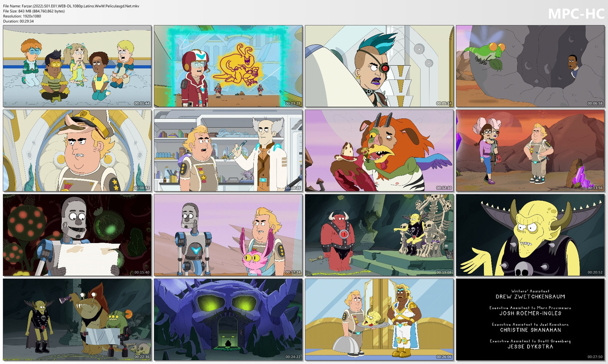Open the thumbnail at 00:26:06
Image resolution: width=608 pixels, height=364 pixels.
379,319
